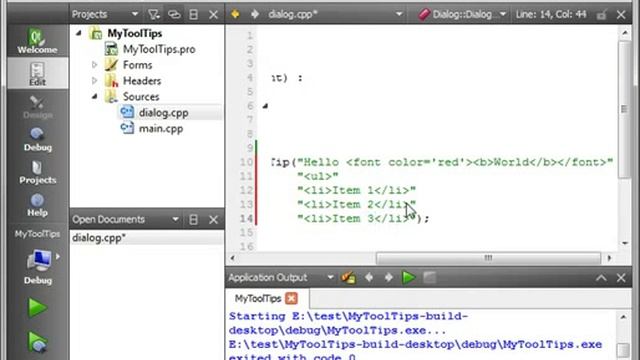
Task: Collapse the code fold marker at line 6
Action: click(265, 106)
